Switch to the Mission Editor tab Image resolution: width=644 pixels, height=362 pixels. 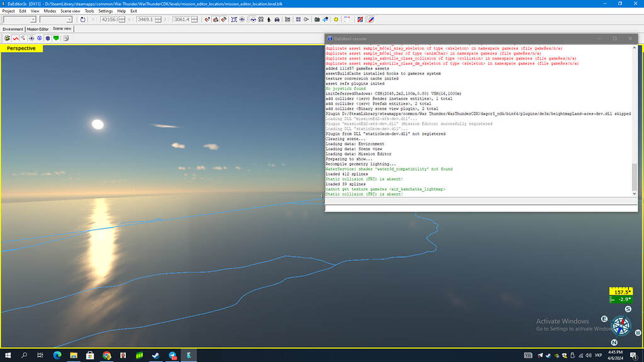point(37,29)
